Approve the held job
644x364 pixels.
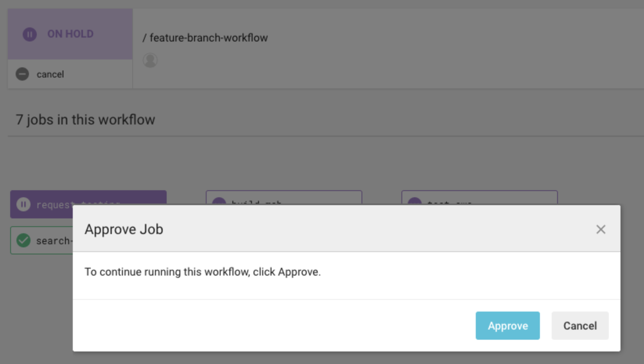point(507,325)
